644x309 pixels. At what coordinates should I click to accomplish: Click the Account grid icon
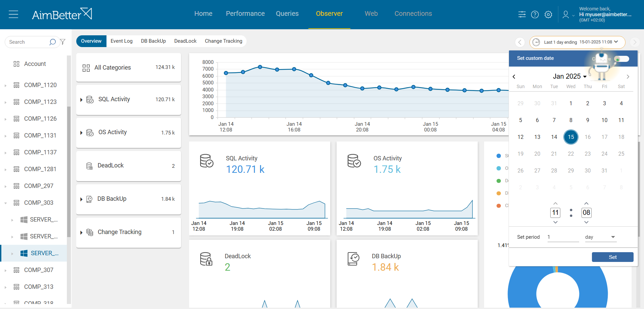(x=16, y=64)
